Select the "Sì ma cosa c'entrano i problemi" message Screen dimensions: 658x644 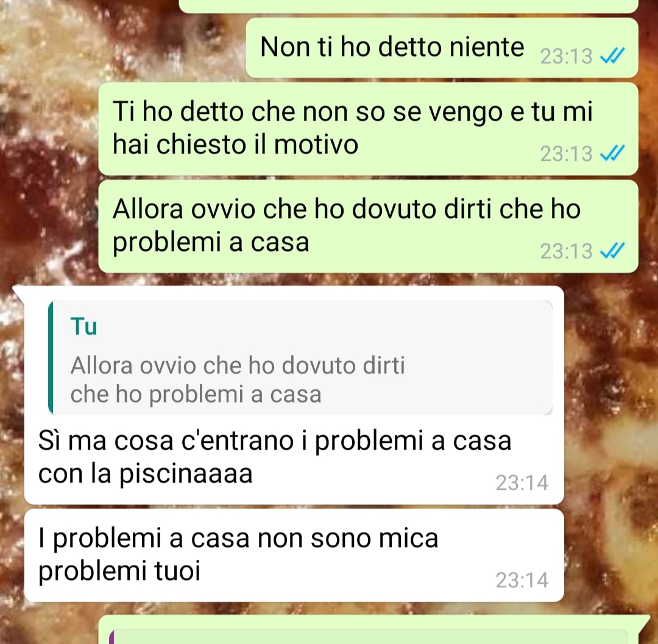coord(294,395)
